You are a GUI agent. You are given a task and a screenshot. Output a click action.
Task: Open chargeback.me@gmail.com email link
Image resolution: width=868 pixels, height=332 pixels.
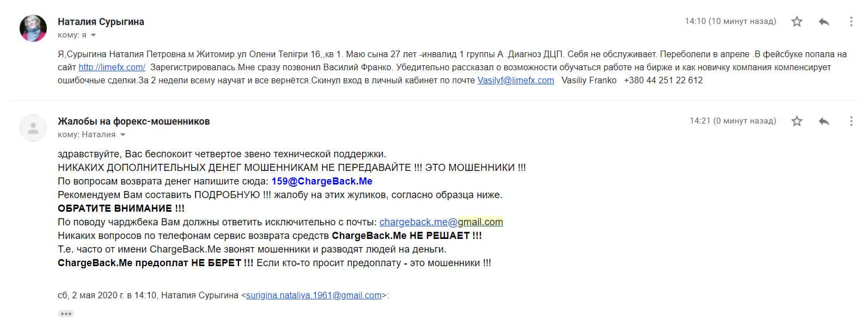tap(441, 222)
